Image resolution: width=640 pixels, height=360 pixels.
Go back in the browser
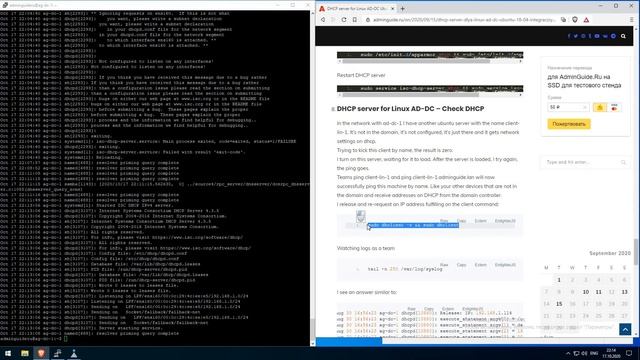click(x=323, y=20)
